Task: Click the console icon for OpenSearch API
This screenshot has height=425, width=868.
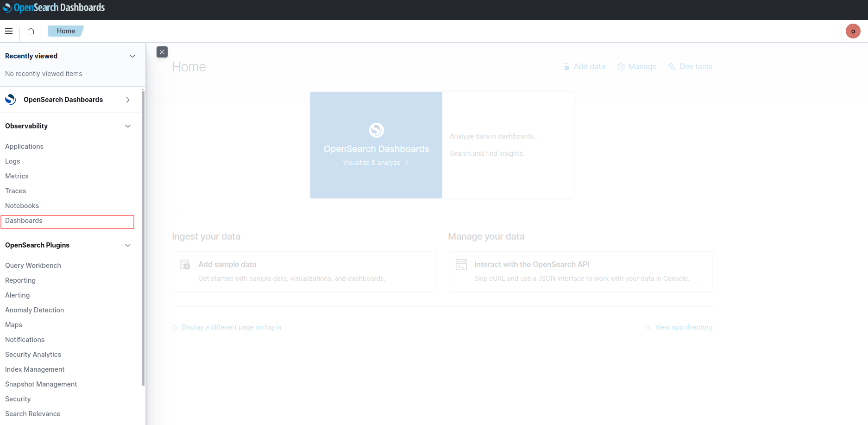Action: pos(461,264)
